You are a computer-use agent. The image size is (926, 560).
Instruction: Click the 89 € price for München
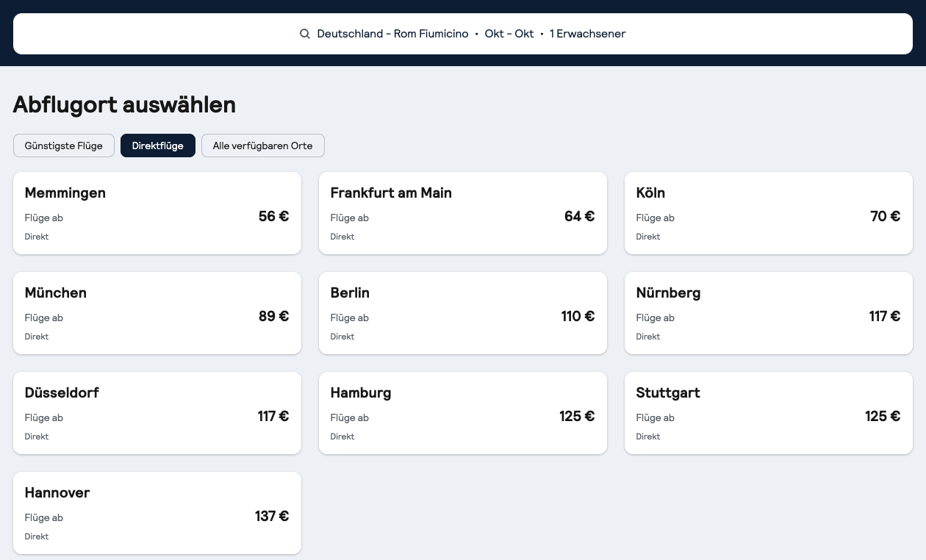(273, 316)
